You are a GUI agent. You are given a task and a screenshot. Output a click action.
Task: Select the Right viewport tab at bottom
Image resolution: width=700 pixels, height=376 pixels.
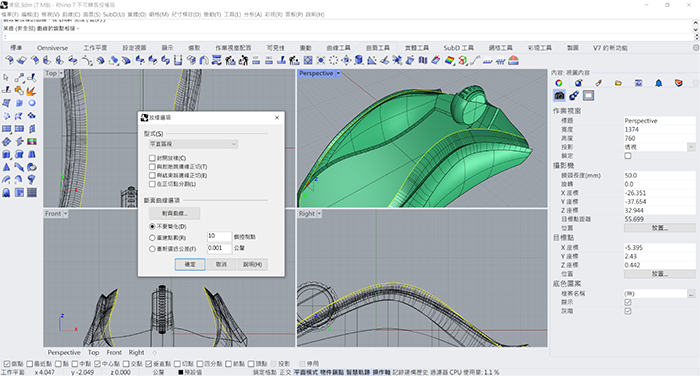137,352
